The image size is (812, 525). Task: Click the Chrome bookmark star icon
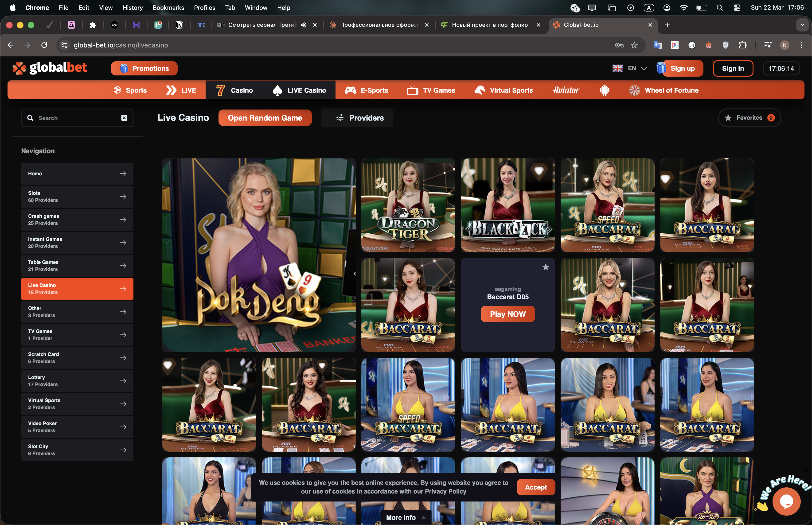(634, 45)
